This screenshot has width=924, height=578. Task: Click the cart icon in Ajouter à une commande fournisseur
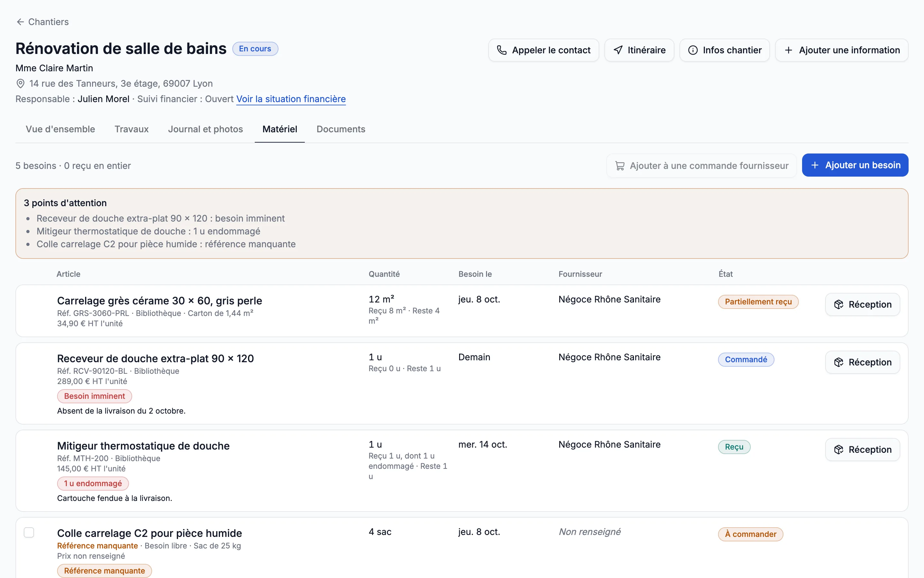coord(620,166)
